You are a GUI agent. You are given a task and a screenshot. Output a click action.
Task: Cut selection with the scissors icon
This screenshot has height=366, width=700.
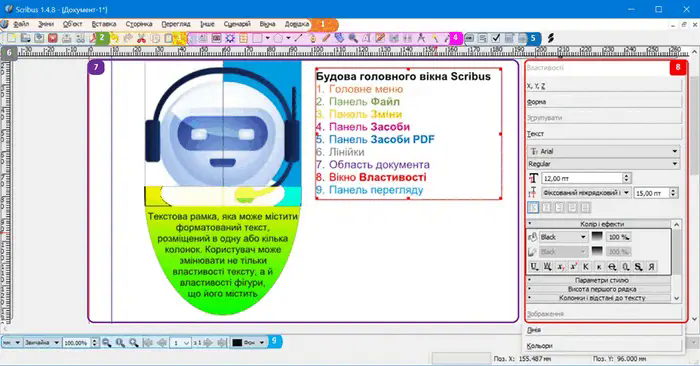click(142, 38)
